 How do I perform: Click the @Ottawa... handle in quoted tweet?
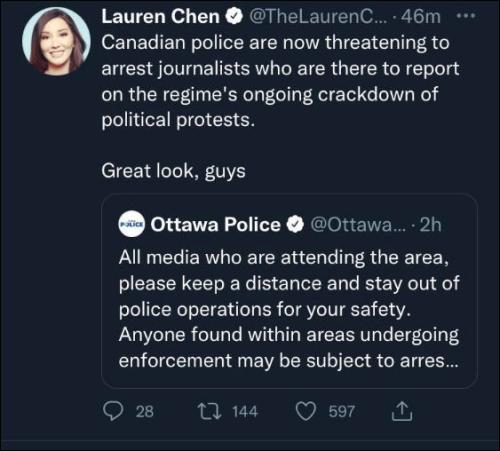(x=359, y=225)
